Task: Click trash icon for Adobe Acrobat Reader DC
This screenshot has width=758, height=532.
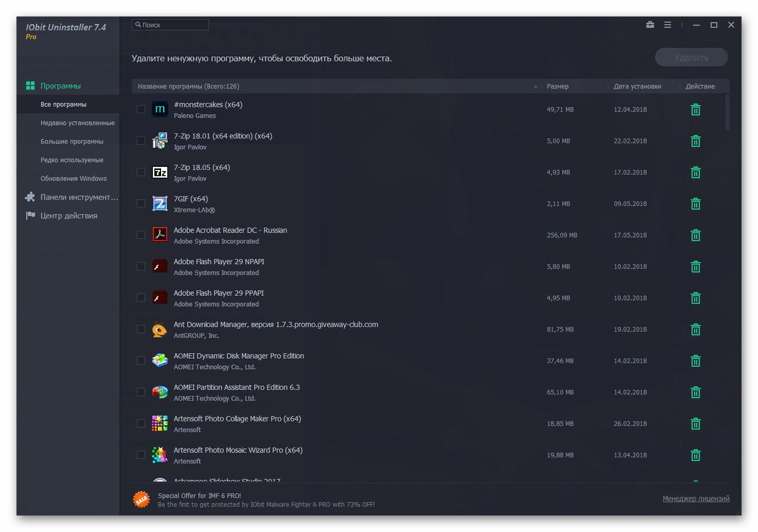Action: (695, 235)
